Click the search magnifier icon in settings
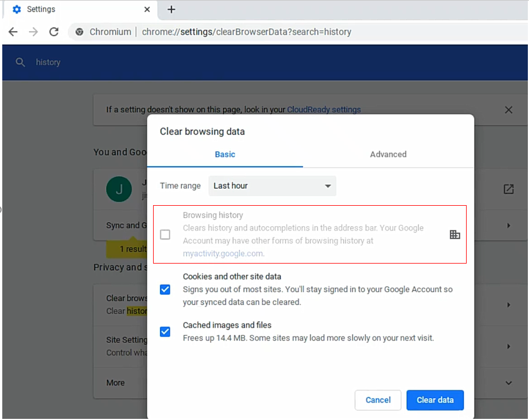The width and height of the screenshot is (529, 420). [x=20, y=62]
